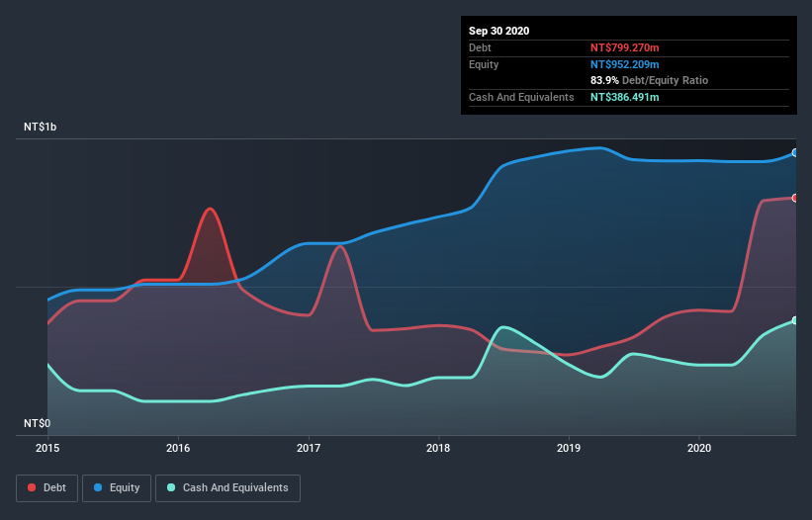Toggle the Debt series legend button
This screenshot has height=520, width=812.
pos(47,488)
